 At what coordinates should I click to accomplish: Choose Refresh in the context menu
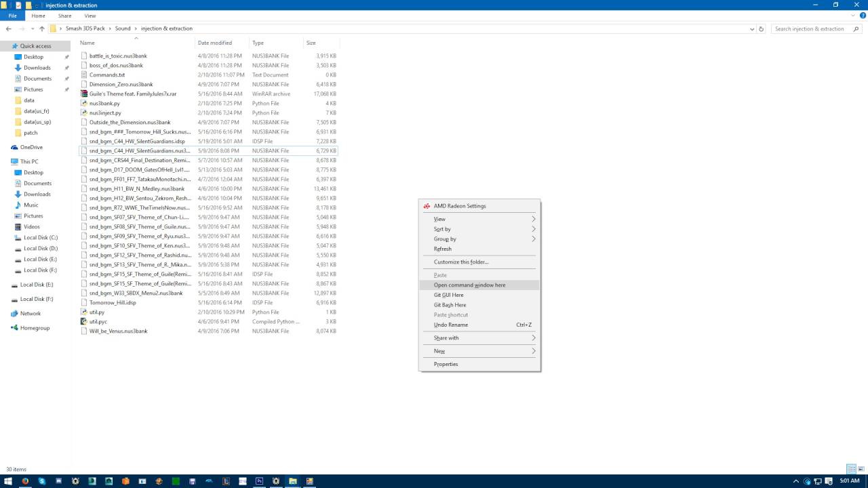tap(479, 249)
